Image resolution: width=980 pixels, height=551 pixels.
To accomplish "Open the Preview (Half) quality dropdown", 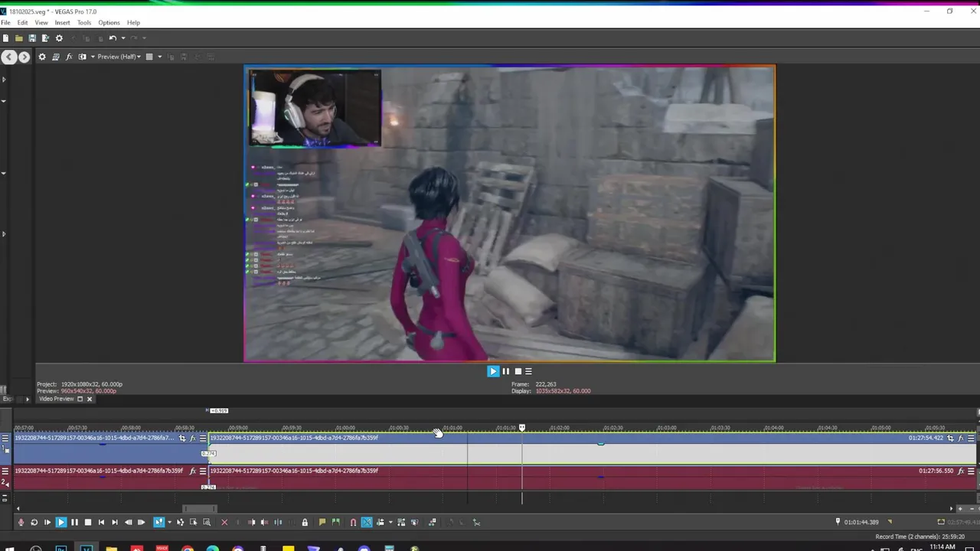I will point(119,57).
